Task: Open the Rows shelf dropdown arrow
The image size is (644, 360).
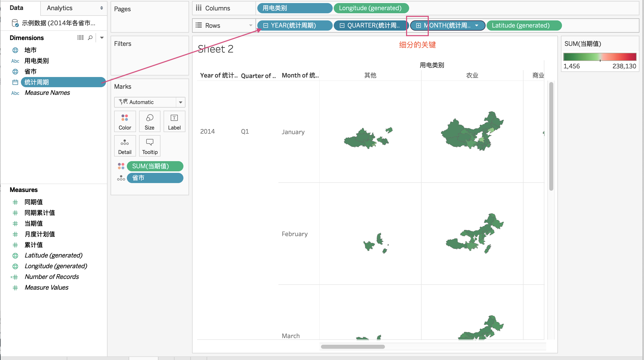Action: tap(251, 25)
